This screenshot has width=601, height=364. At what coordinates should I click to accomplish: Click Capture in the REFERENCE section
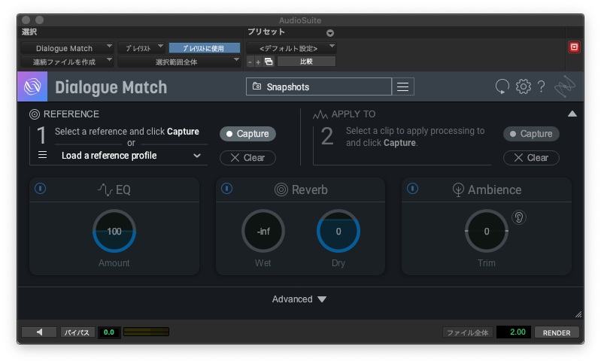coord(247,134)
